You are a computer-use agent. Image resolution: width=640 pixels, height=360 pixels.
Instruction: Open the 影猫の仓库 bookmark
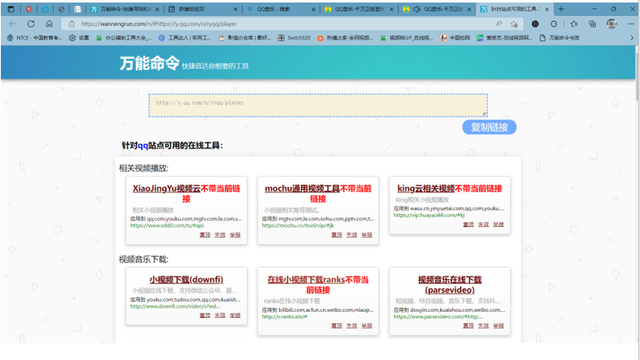click(244, 38)
